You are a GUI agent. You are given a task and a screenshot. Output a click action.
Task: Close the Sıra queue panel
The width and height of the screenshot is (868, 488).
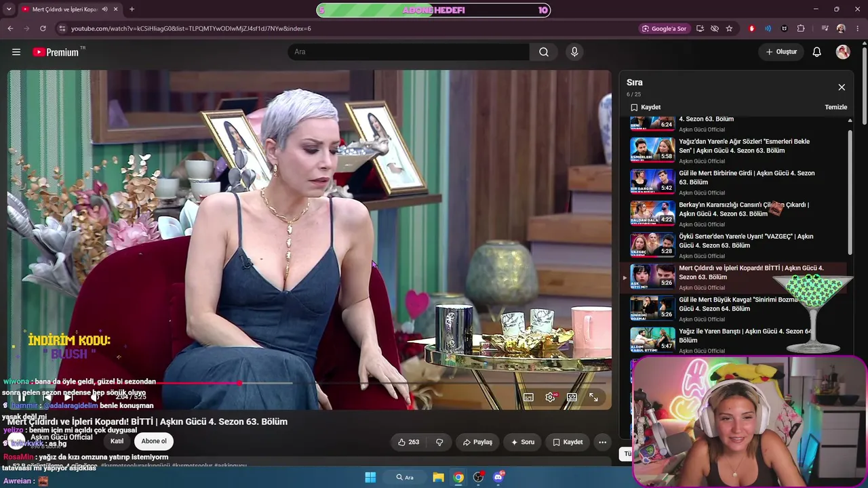(x=842, y=87)
